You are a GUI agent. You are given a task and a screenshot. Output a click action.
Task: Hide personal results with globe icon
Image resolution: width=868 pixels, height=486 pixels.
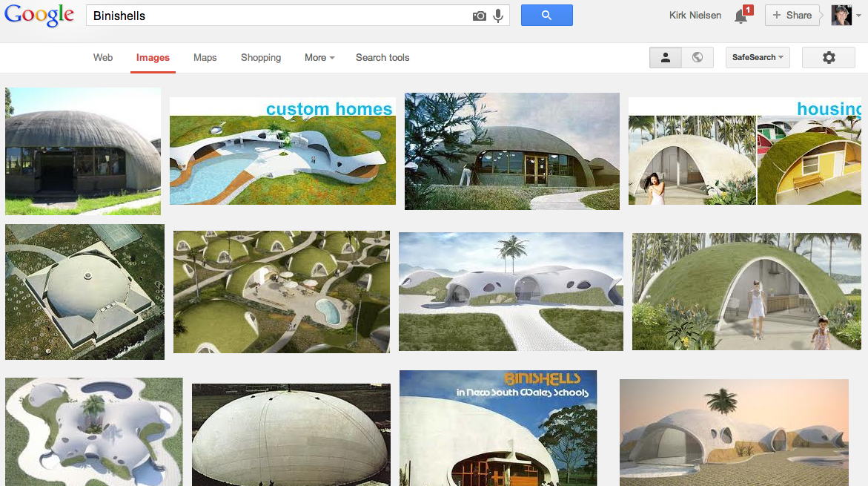698,57
